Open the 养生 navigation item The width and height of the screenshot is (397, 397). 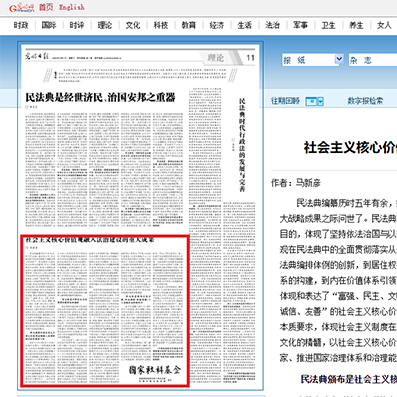pos(356,25)
